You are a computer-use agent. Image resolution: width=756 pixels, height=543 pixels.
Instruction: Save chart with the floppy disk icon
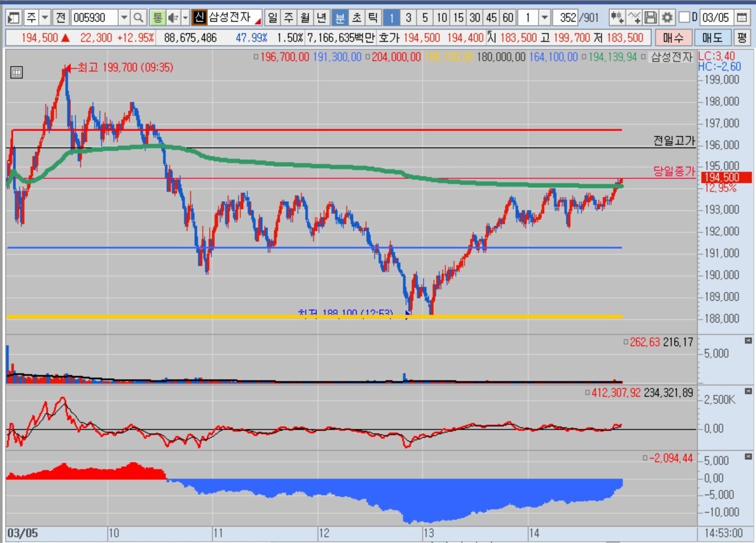[651, 18]
